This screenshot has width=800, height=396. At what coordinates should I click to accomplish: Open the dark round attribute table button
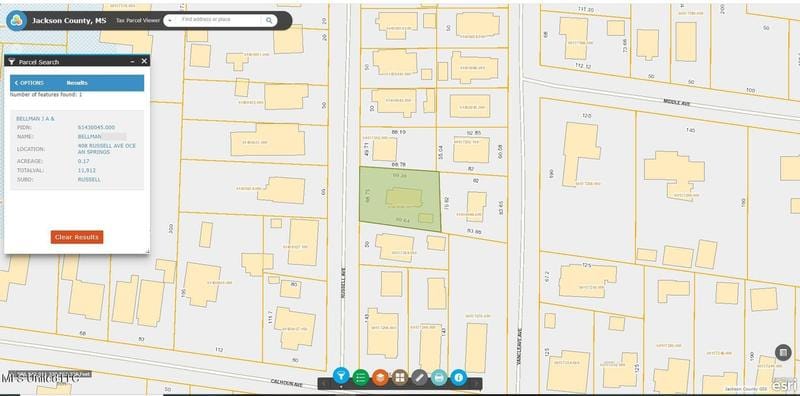point(783,353)
